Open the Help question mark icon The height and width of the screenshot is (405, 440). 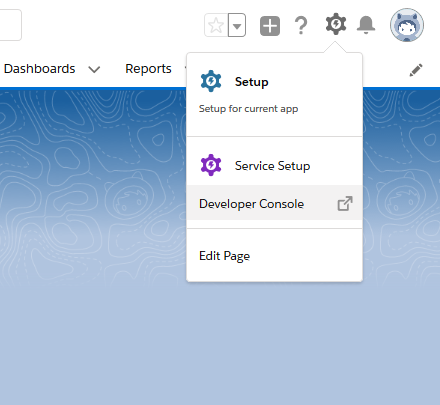click(301, 26)
